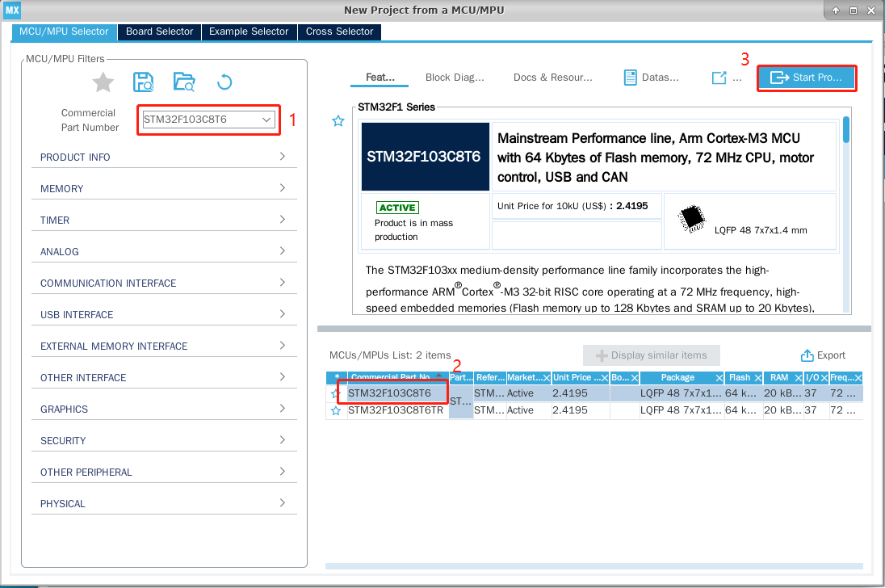This screenshot has height=588, width=885.
Task: Expand EXTERNAL MEMORY INTERFACE section
Action: click(164, 346)
